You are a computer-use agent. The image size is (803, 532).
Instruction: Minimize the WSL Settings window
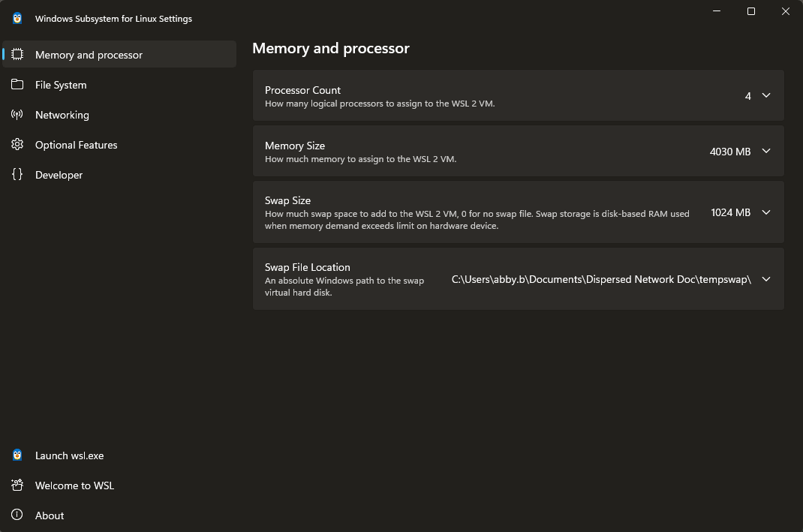pyautogui.click(x=717, y=11)
